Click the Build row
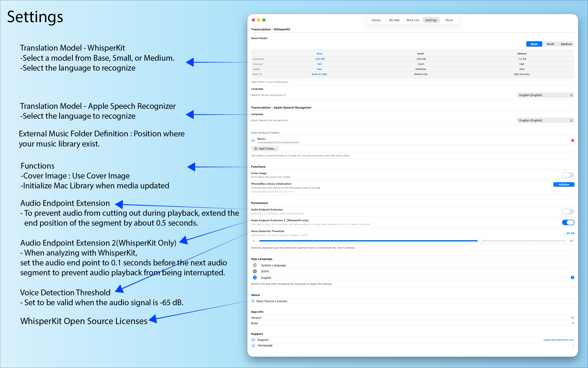Viewport: 588px width, 368px height. (413, 323)
